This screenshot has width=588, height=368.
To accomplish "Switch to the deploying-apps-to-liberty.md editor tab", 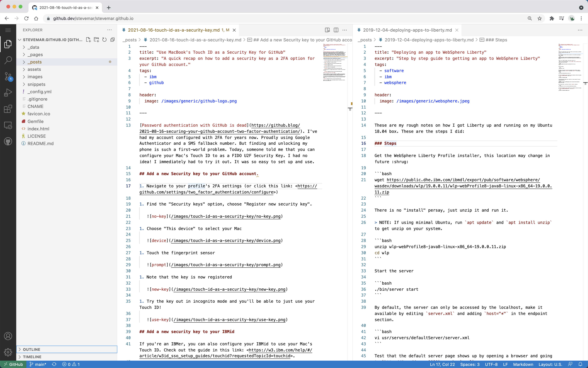I will point(407,30).
